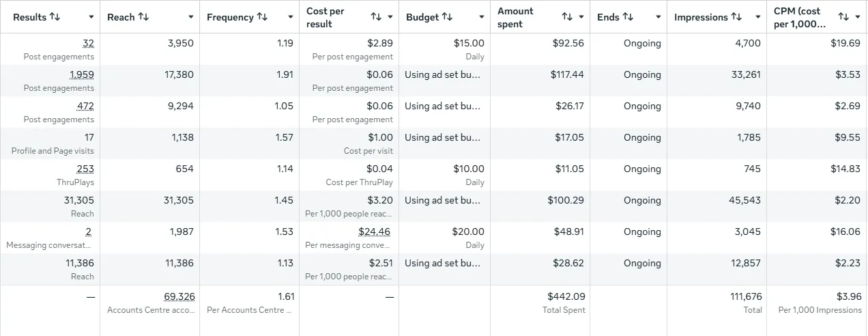Sort by Cost per result arrows icon
Viewport: 868px width, 336px height.
(x=376, y=17)
